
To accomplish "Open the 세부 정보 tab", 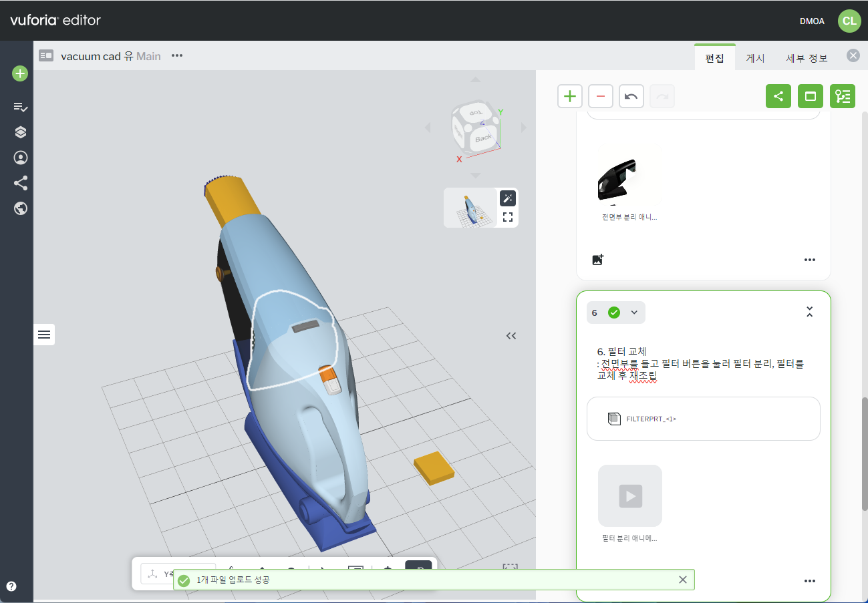I will [807, 58].
